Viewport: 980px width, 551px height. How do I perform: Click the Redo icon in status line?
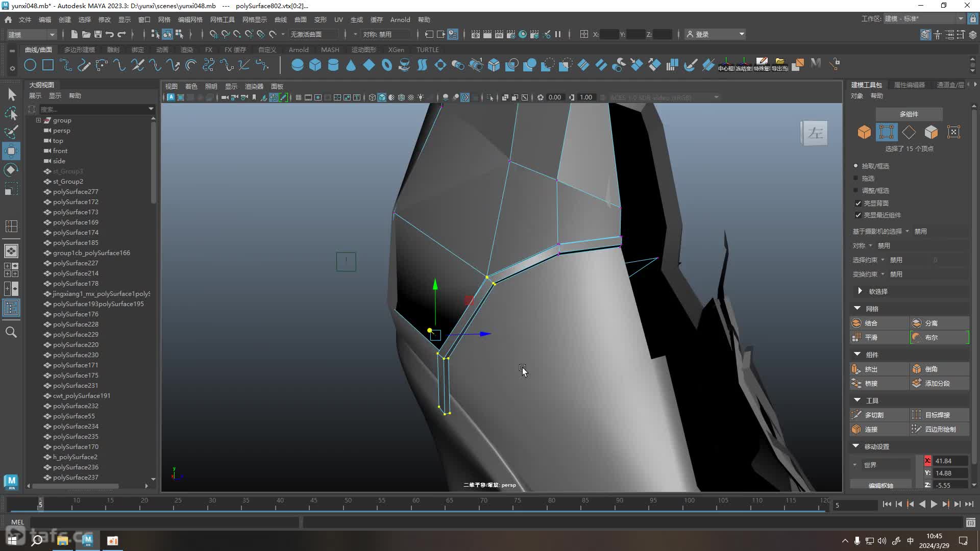[121, 34]
